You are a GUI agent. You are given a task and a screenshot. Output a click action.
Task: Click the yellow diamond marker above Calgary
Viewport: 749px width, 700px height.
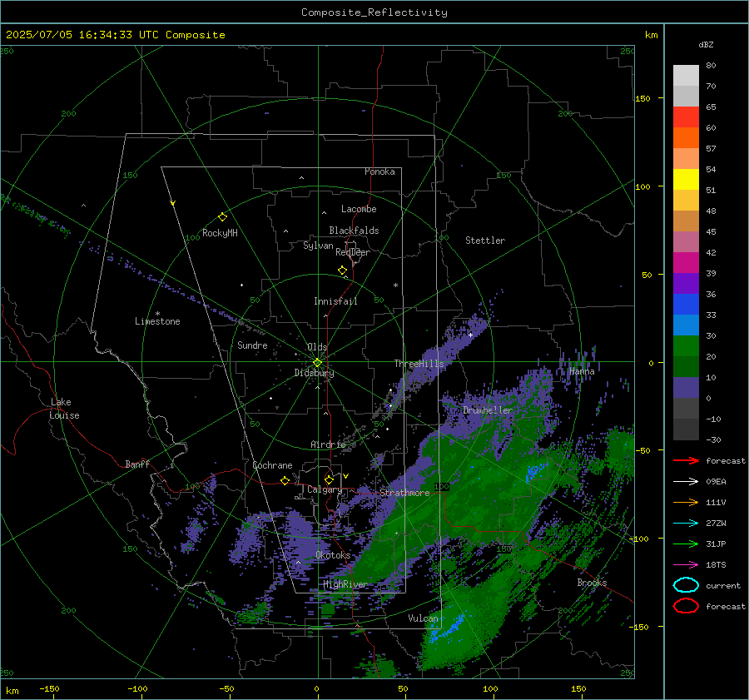click(329, 479)
